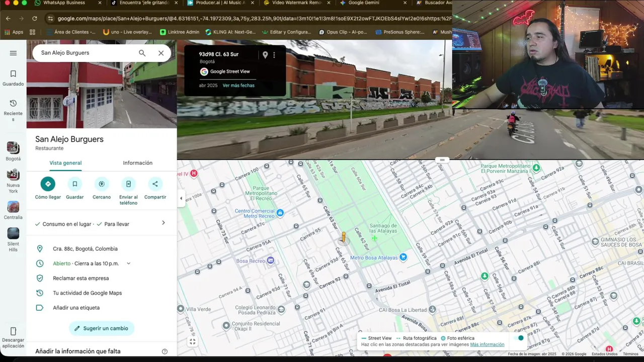
Task: Click the Sugerir un cambio button
Action: (102, 328)
